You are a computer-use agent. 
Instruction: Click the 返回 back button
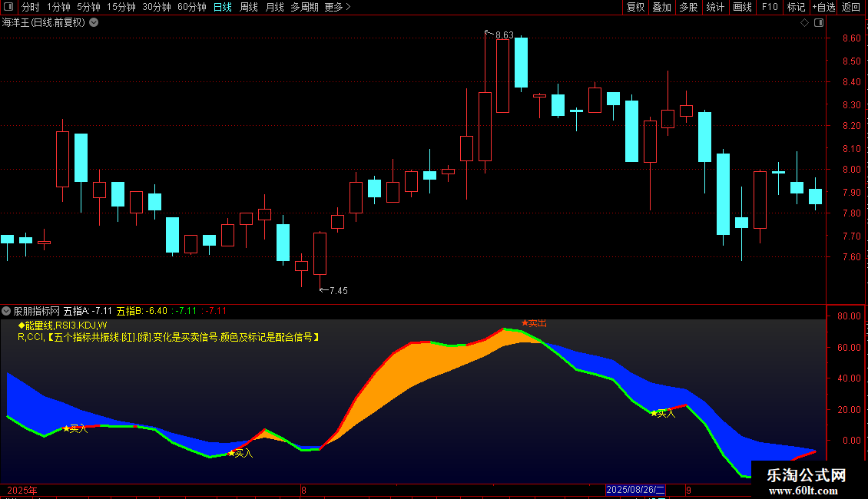851,7
